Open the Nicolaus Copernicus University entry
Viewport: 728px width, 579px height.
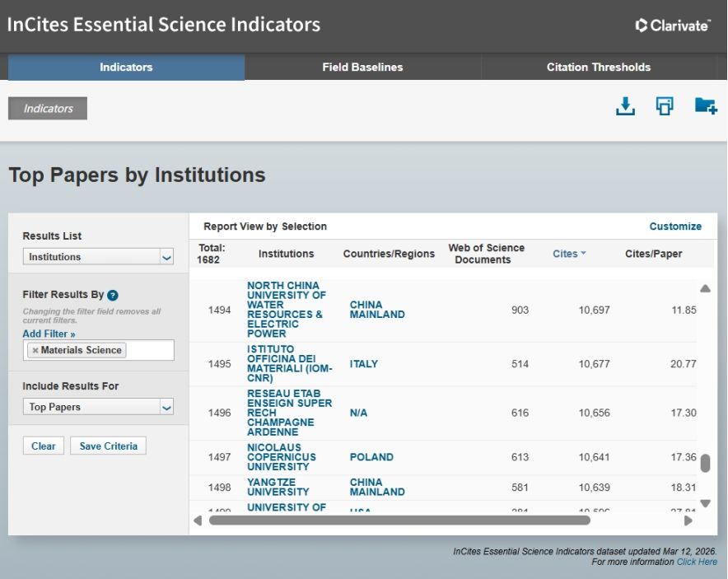pos(282,457)
